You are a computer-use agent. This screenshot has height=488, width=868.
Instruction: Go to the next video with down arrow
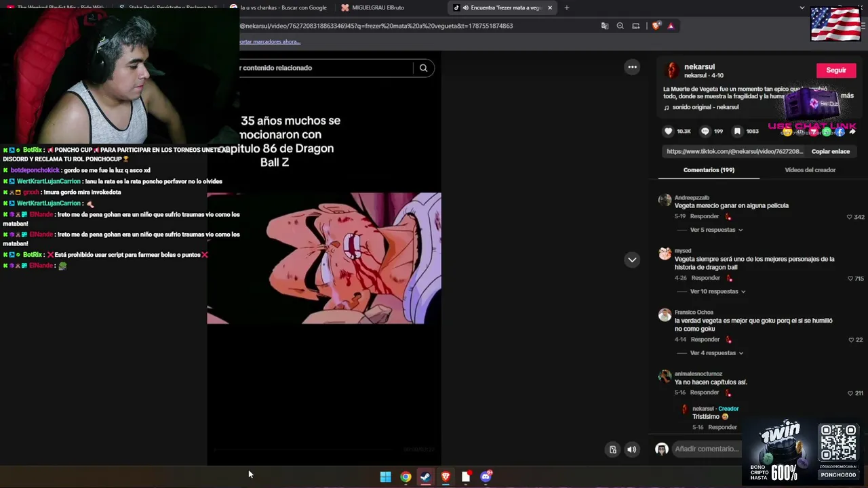(632, 260)
